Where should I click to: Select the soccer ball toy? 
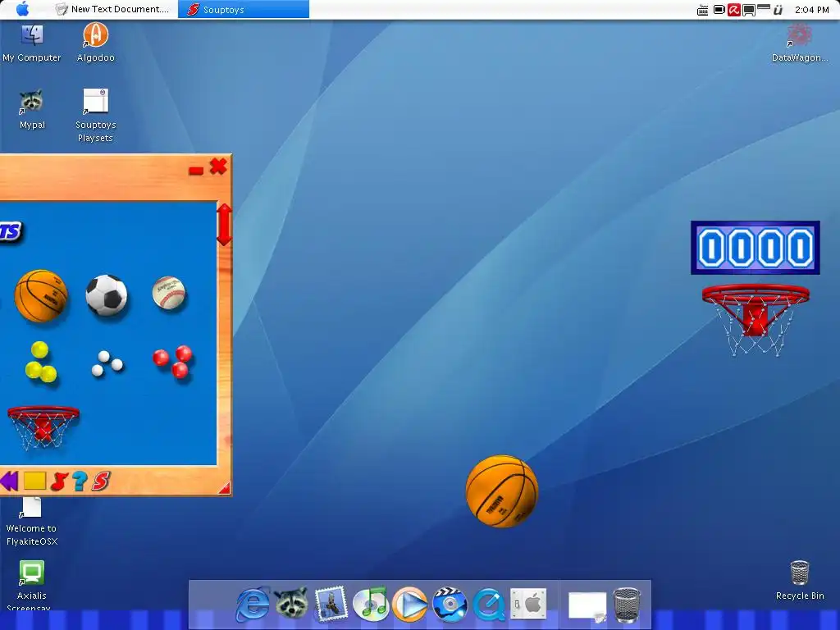[107, 295]
